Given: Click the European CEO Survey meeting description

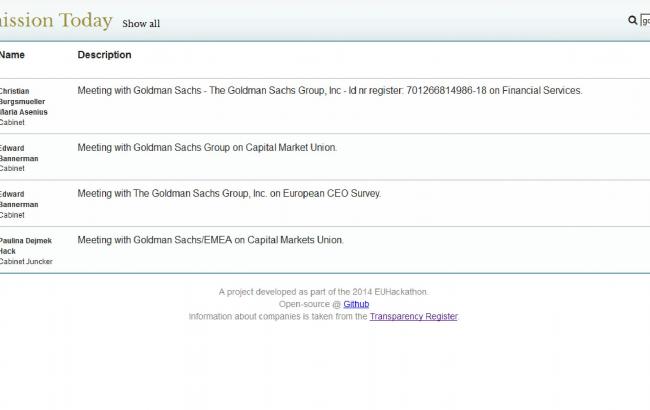Looking at the screenshot, I should [229, 194].
